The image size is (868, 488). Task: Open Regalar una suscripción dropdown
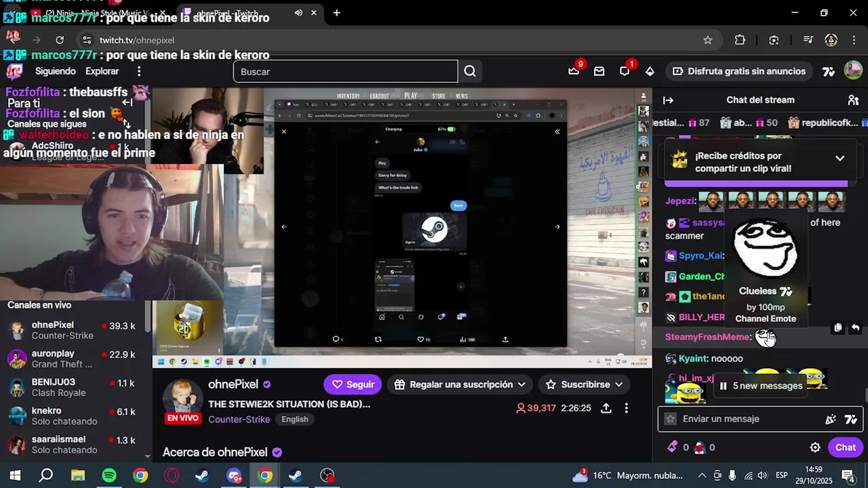[460, 384]
